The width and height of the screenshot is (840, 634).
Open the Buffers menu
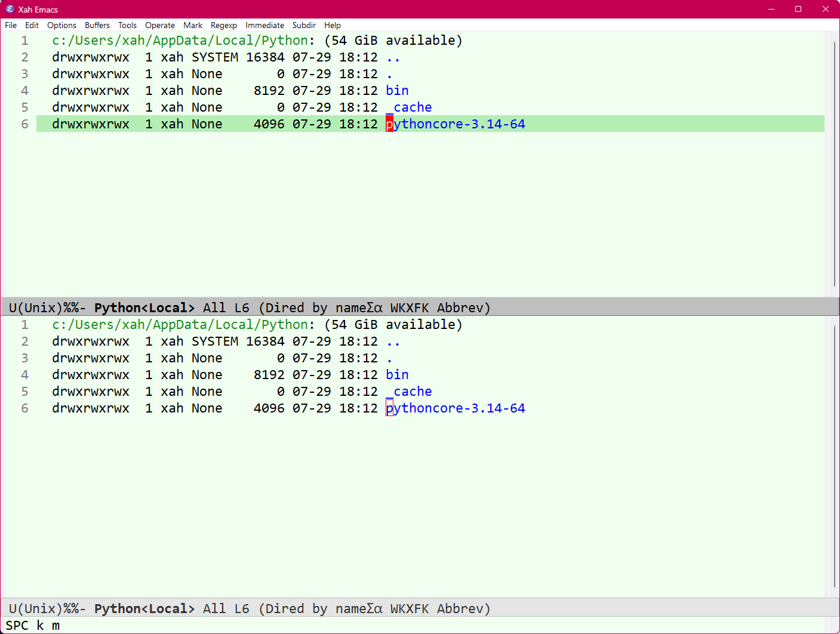[x=97, y=25]
